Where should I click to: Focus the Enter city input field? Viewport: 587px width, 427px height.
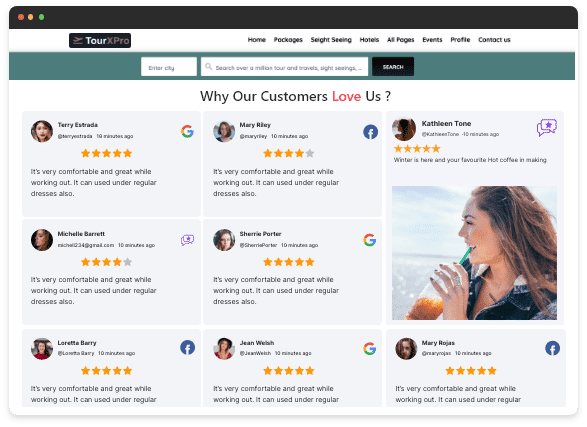click(x=169, y=67)
